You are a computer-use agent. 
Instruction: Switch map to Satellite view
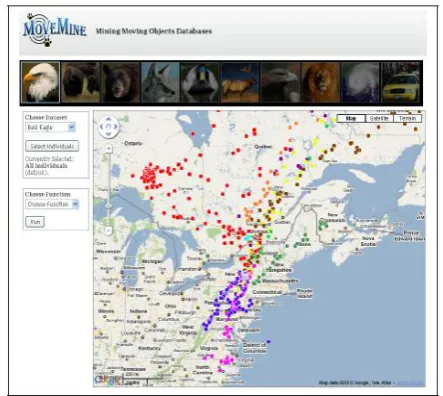click(379, 118)
